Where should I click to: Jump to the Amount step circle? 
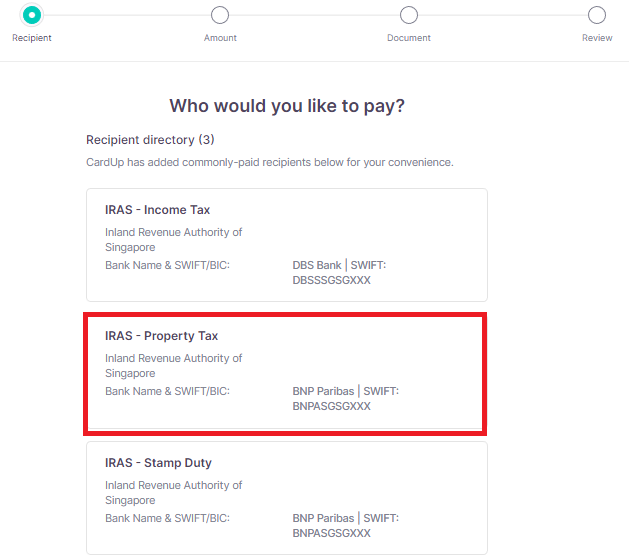click(220, 14)
